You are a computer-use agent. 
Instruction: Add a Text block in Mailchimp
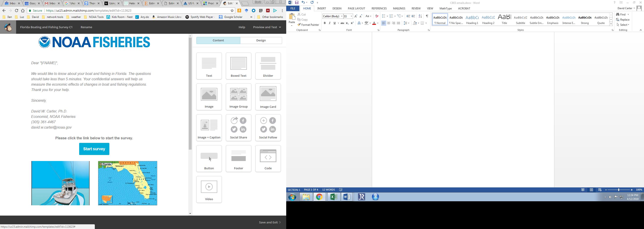coord(209,66)
